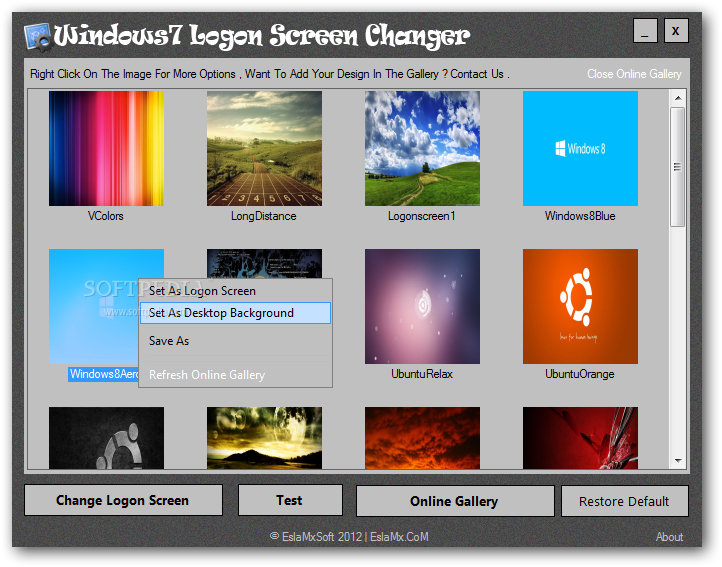
Task: Click the LongDistance caption text
Action: point(264,216)
